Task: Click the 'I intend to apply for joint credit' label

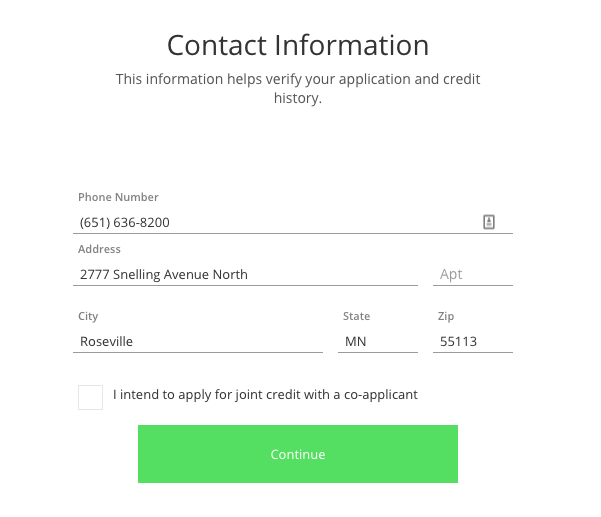Action: tap(265, 395)
